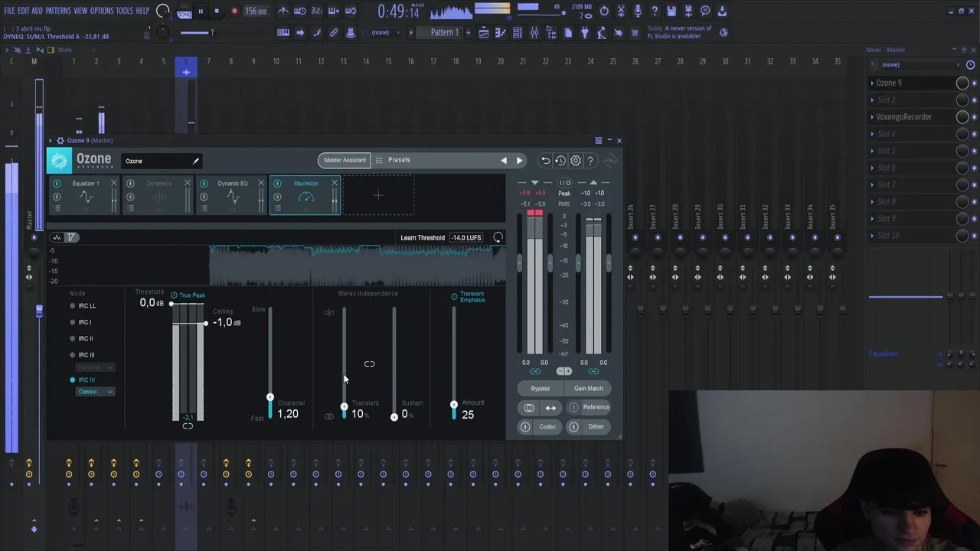Open Ozone undo history clock icon

point(560,161)
